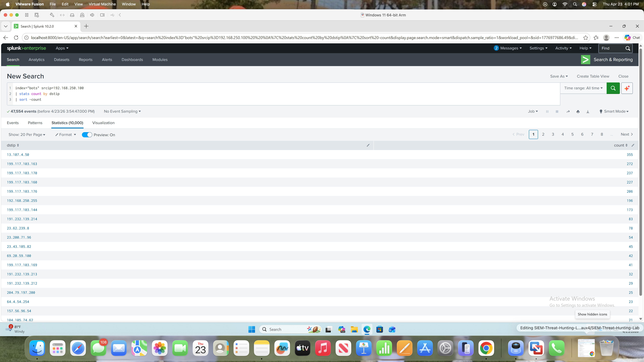Screen dimensions: 644x362
Task: Click the Windows taskbar Search box
Action: (290, 330)
